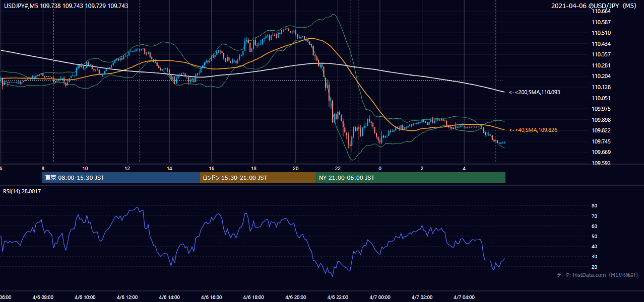Viewport: 644px width, 302px height.
Task: Click the 4/6 20:00 date label
Action: [x=296, y=297]
